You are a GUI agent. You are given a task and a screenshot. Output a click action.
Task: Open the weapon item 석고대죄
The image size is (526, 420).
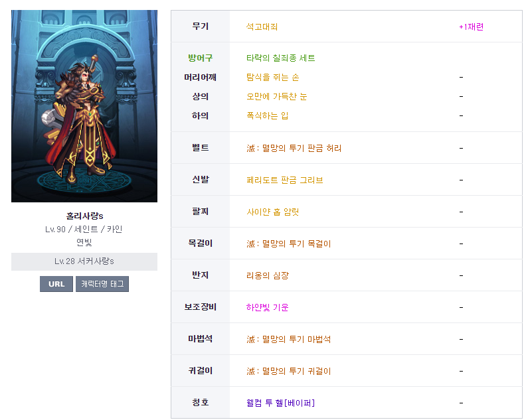pos(262,27)
